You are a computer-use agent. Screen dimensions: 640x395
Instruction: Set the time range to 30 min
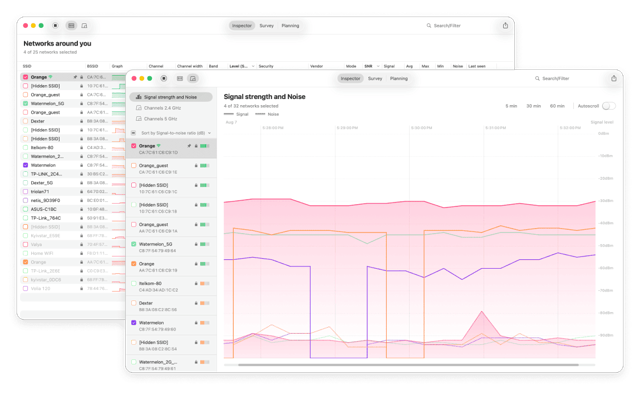click(x=533, y=106)
